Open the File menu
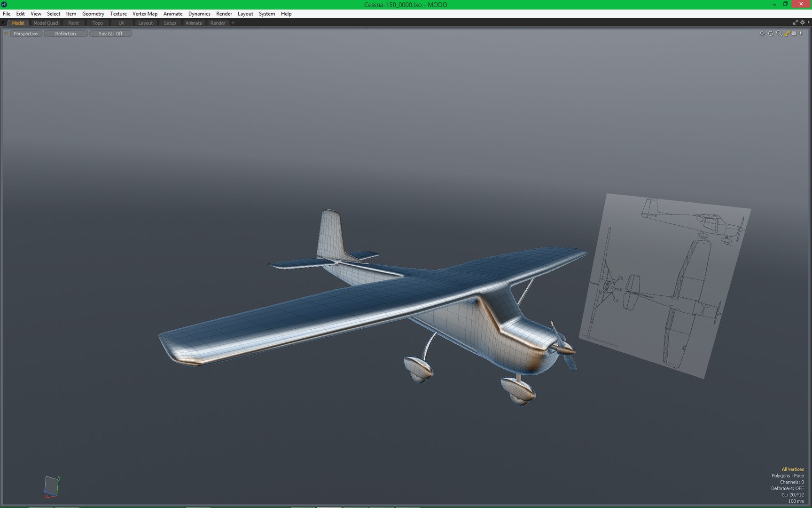812x508 pixels. 7,14
